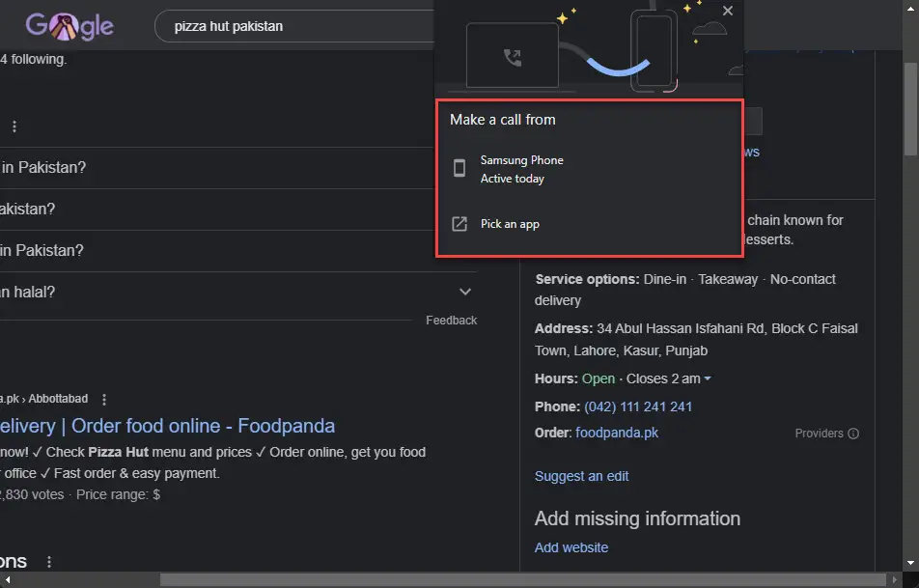This screenshot has height=588, width=919.
Task: Click the vertical scrollbar thumb
Action: point(910,108)
